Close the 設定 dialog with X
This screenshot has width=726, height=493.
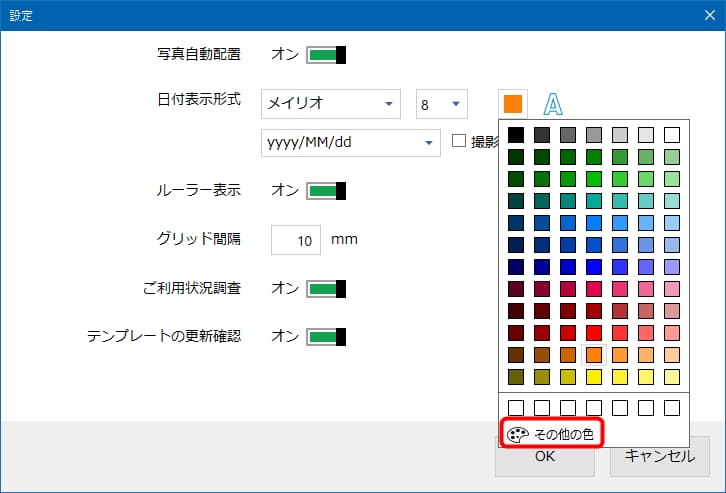click(709, 15)
